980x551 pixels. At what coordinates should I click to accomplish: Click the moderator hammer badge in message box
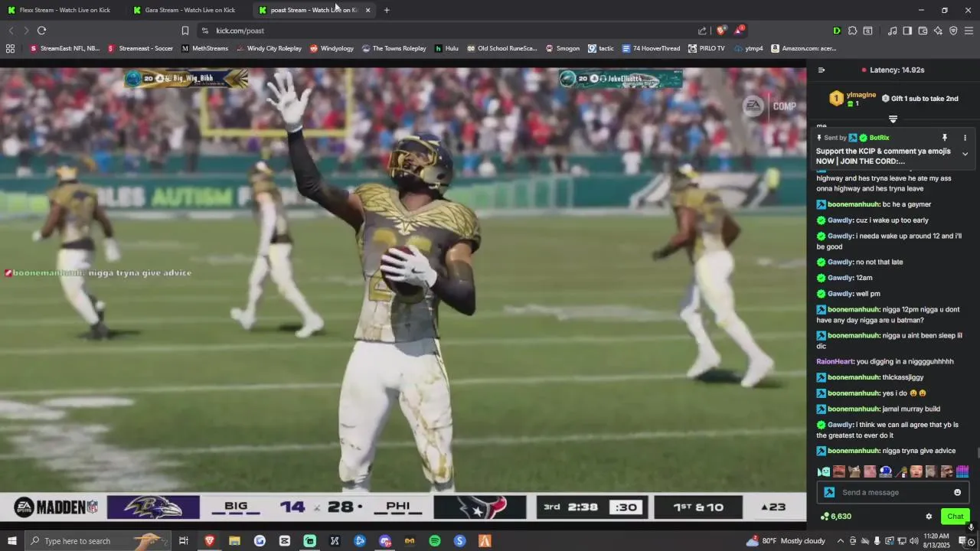pos(828,492)
